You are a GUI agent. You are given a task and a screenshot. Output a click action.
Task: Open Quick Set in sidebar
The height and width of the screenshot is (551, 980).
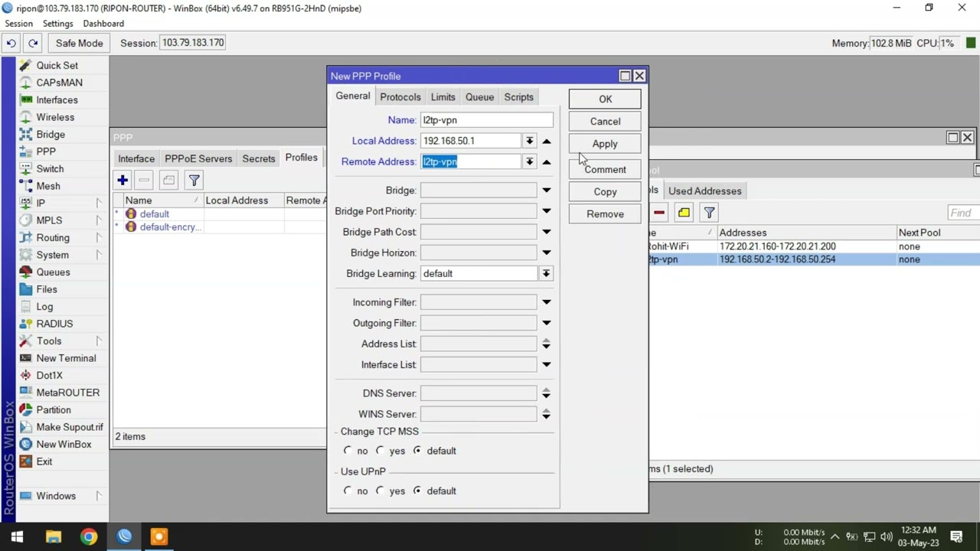point(57,65)
